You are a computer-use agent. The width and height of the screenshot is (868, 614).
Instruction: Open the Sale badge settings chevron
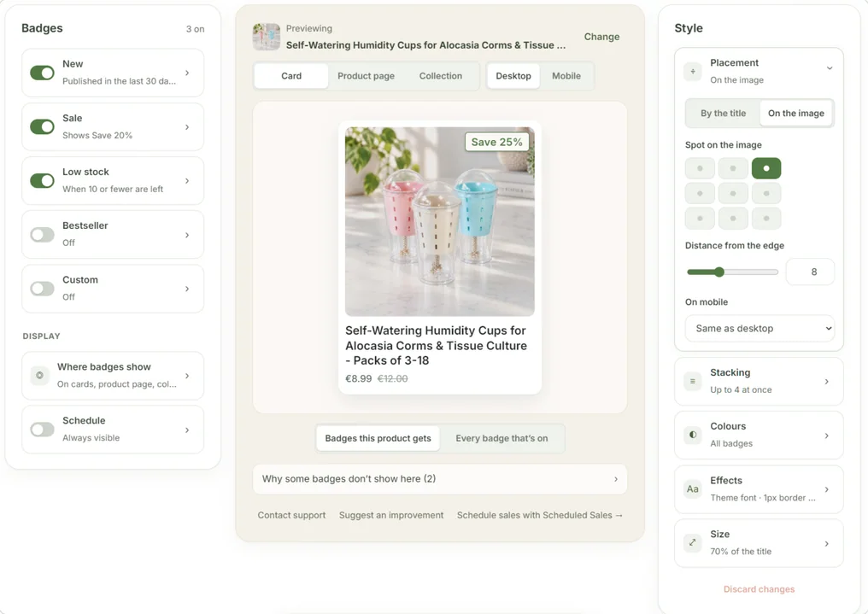tap(187, 127)
